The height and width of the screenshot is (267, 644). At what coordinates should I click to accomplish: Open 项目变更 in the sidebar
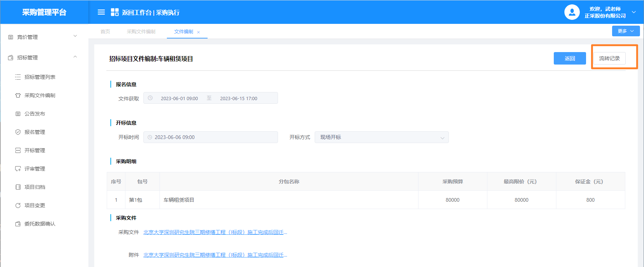point(34,205)
